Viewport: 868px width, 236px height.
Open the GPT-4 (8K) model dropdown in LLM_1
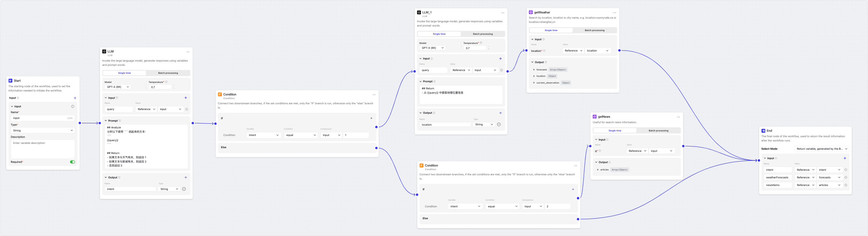point(432,48)
